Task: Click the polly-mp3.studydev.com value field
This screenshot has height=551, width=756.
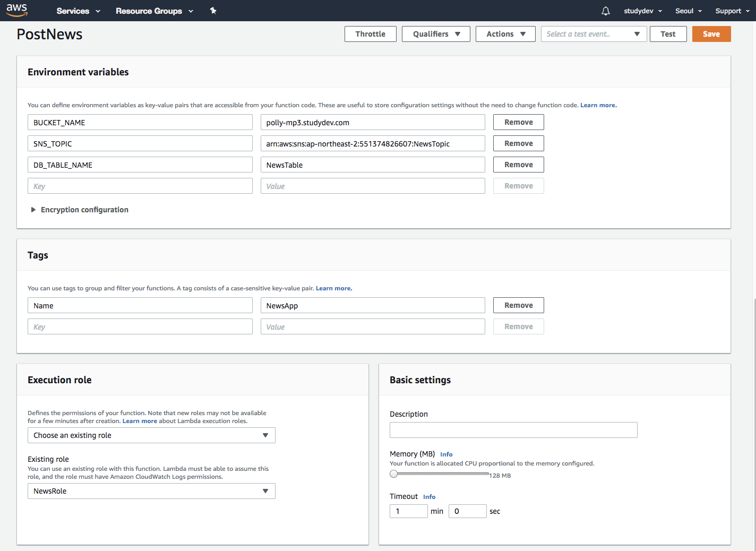Action: pyautogui.click(x=373, y=122)
